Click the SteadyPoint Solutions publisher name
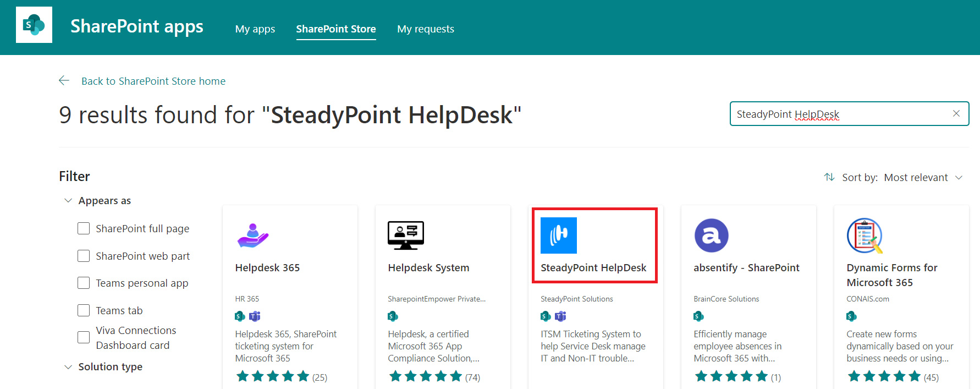Viewport: 980px width, 389px height. [x=577, y=299]
